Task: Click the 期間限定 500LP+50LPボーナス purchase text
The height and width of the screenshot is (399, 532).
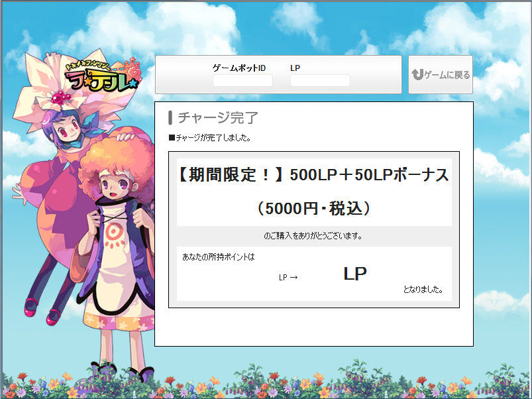Action: [313, 175]
